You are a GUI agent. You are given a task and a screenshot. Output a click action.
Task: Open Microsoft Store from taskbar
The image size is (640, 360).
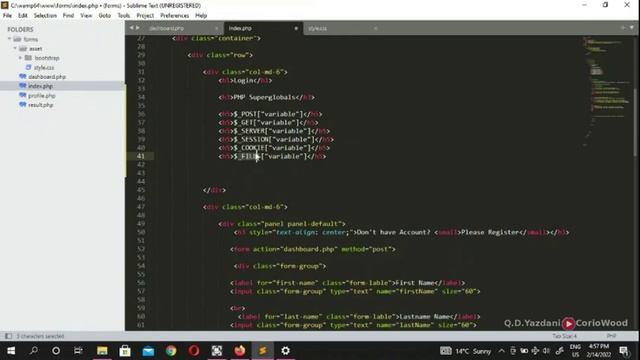point(125,351)
